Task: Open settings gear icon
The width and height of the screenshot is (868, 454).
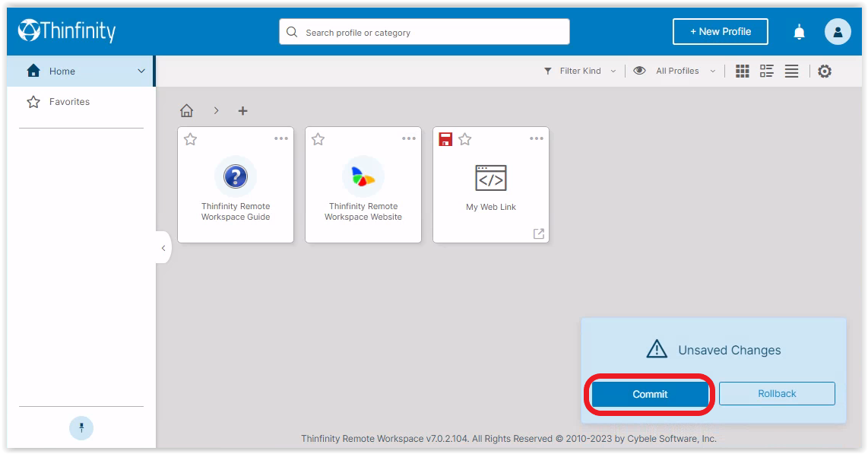Action: click(824, 71)
